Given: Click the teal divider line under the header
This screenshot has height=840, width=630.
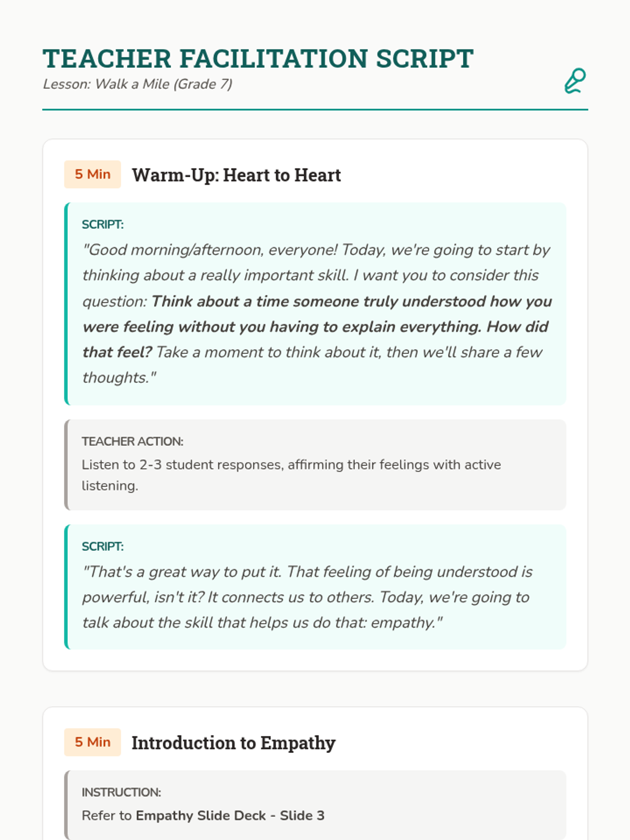Looking at the screenshot, I should coord(315,110).
